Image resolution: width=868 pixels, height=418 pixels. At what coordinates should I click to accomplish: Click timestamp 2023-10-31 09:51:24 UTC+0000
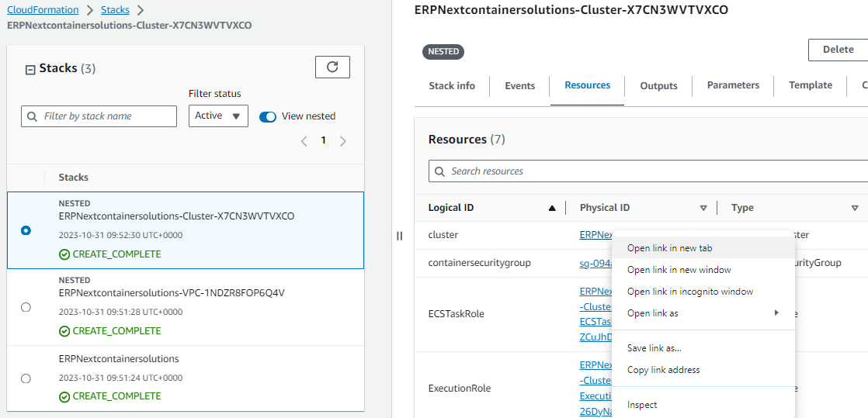120,378
